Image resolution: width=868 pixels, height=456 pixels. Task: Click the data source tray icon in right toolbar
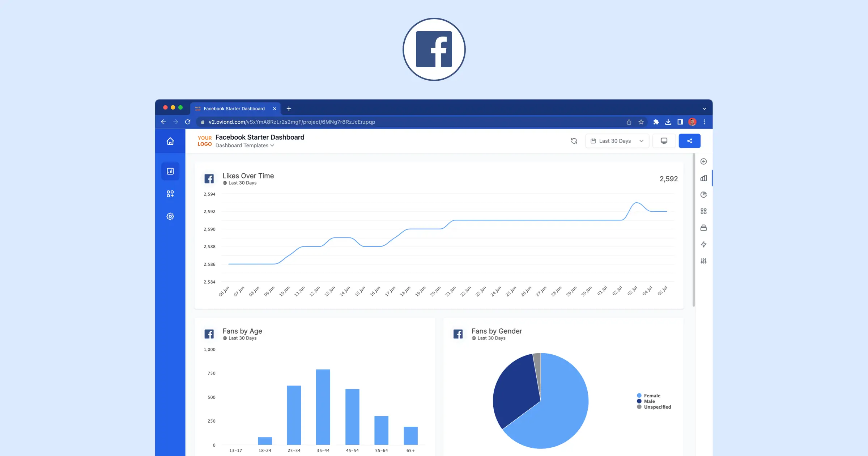pyautogui.click(x=703, y=228)
